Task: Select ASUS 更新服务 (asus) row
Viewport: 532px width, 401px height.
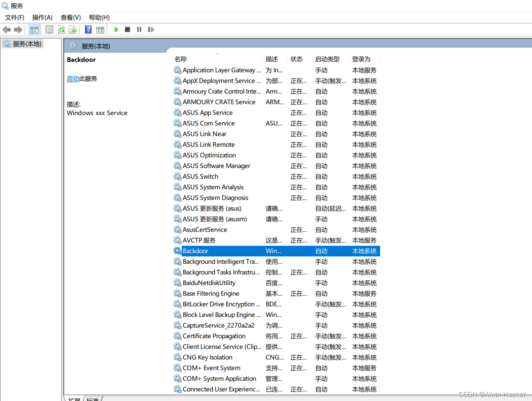Action: pyautogui.click(x=277, y=208)
